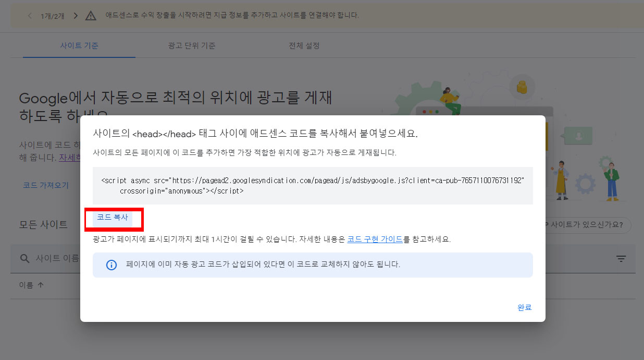
Task: Click 코드 가져오기 link behind dialog
Action: pos(46,185)
